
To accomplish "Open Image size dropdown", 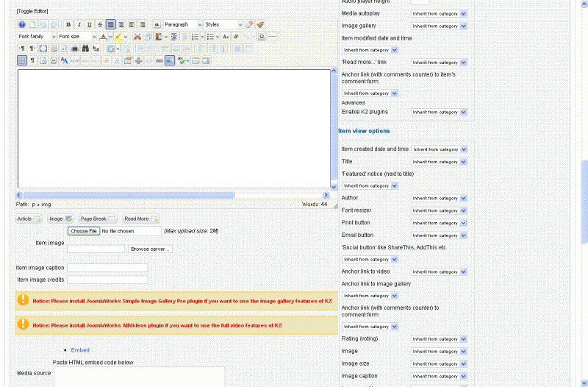I will tap(439, 363).
